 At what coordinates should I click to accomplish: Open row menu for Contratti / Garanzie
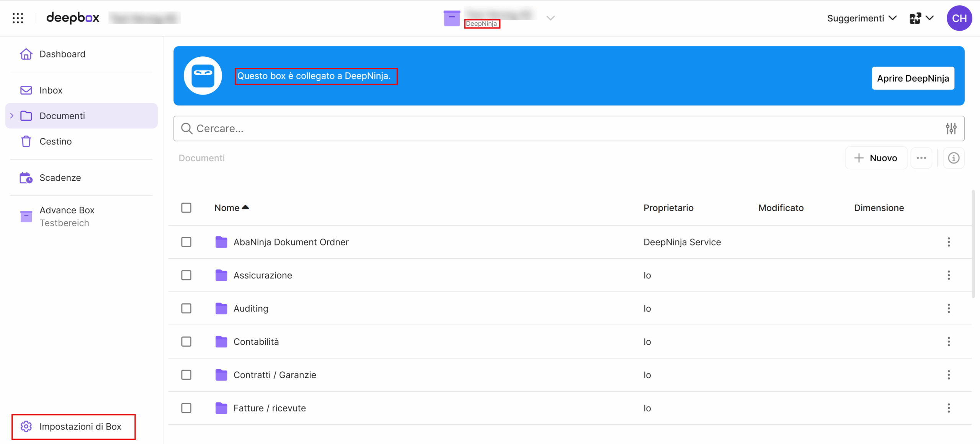coord(949,375)
